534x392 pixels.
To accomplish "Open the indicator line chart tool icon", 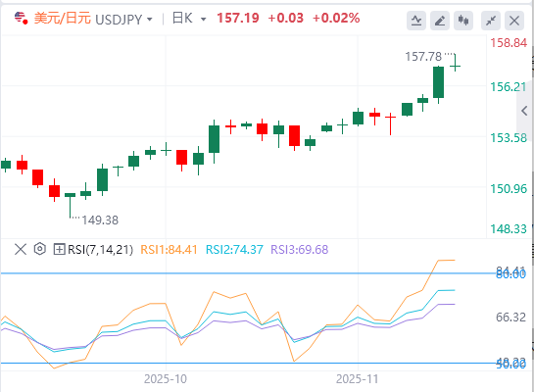I will [x=416, y=21].
